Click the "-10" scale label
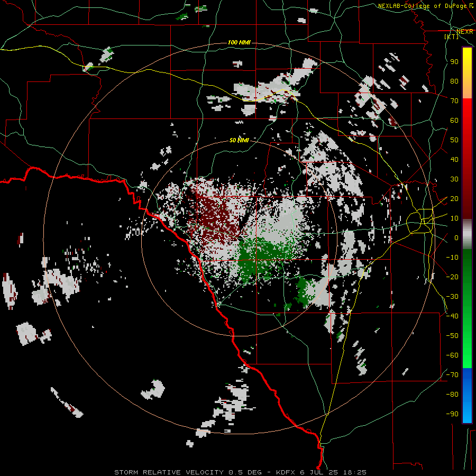The height and width of the screenshot is (476, 476). coord(452,258)
